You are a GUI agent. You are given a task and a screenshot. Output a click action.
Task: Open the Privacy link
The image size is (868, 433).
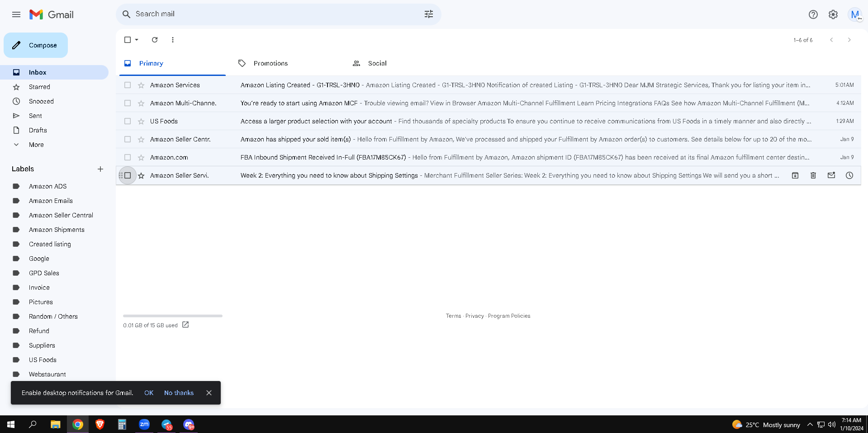point(474,316)
